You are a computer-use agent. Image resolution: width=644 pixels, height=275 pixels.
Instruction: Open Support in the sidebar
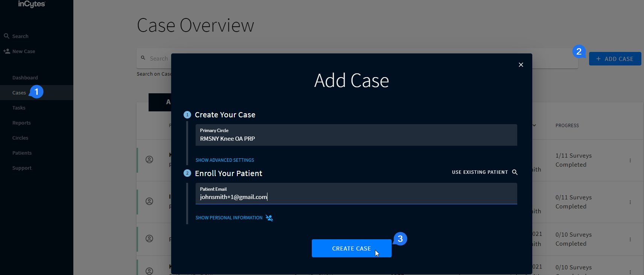pos(22,168)
